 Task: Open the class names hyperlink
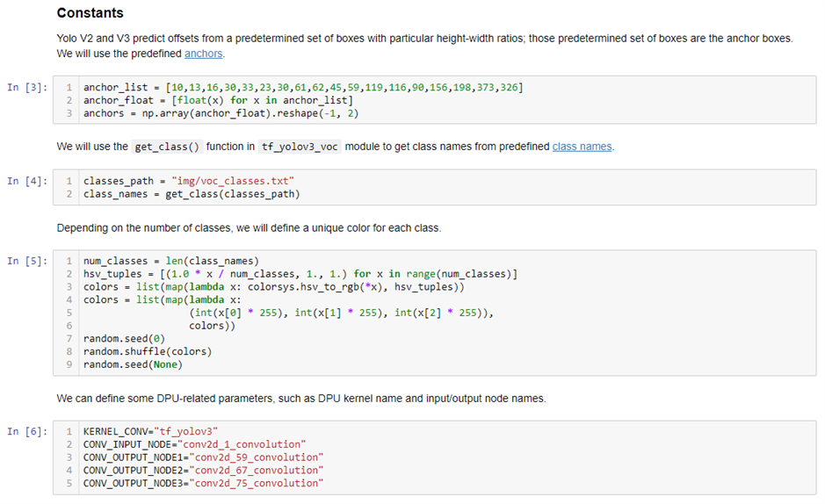(x=582, y=147)
